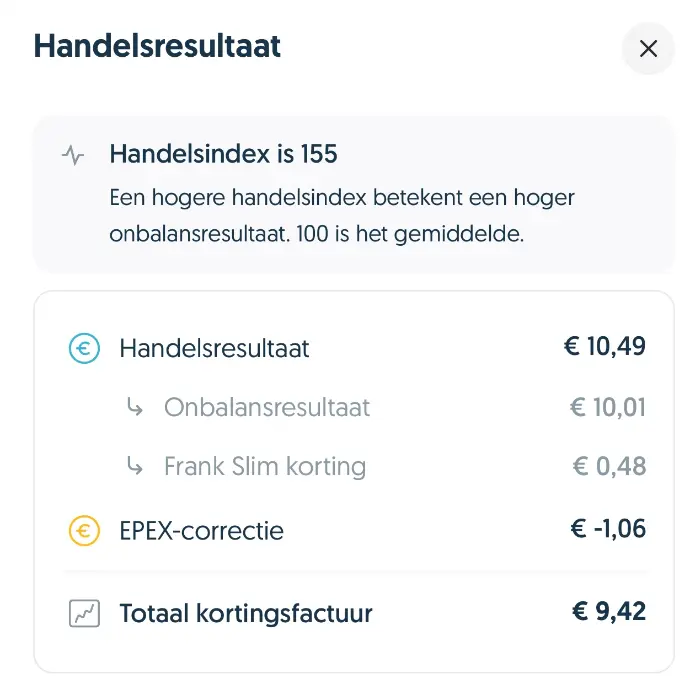Click the yellow euro icon for EPEX-correctie

coord(84,530)
